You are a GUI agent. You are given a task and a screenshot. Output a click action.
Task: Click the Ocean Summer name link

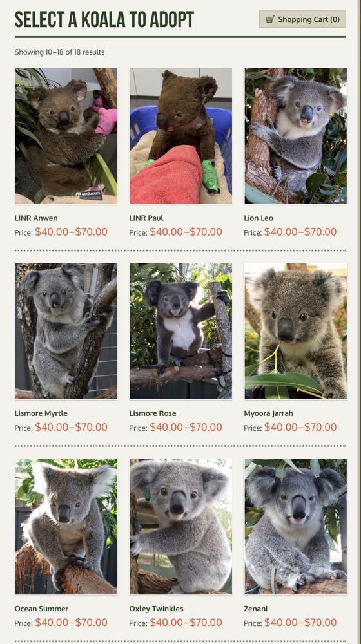(x=41, y=609)
